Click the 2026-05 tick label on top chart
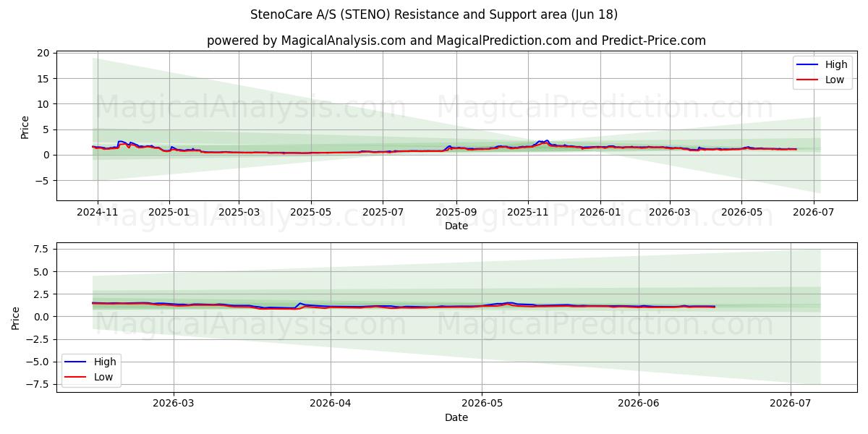 click(741, 212)
